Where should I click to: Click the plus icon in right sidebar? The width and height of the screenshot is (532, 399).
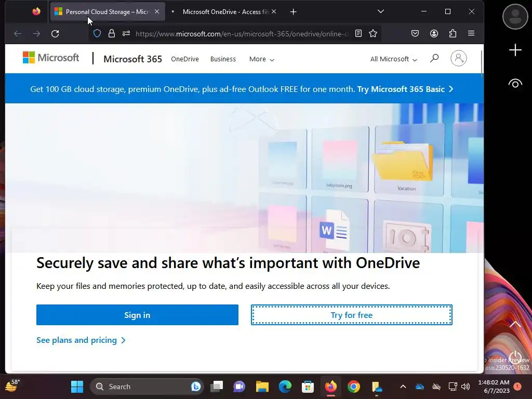point(515,50)
